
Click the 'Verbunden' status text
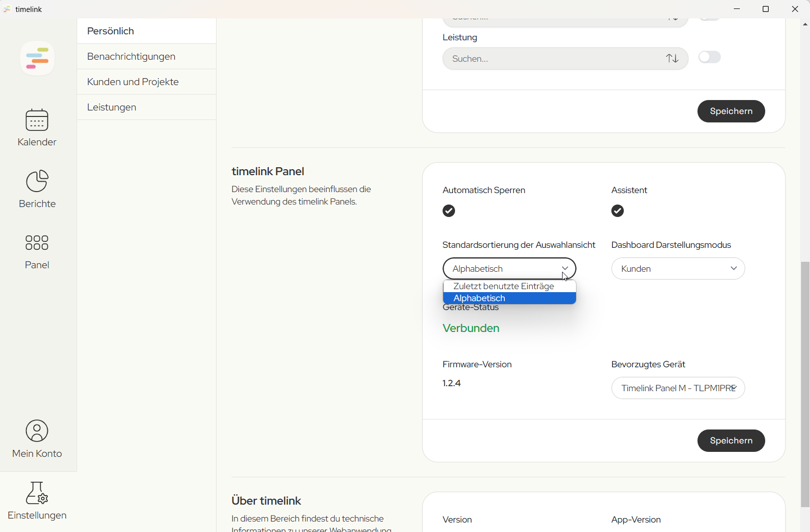click(471, 328)
